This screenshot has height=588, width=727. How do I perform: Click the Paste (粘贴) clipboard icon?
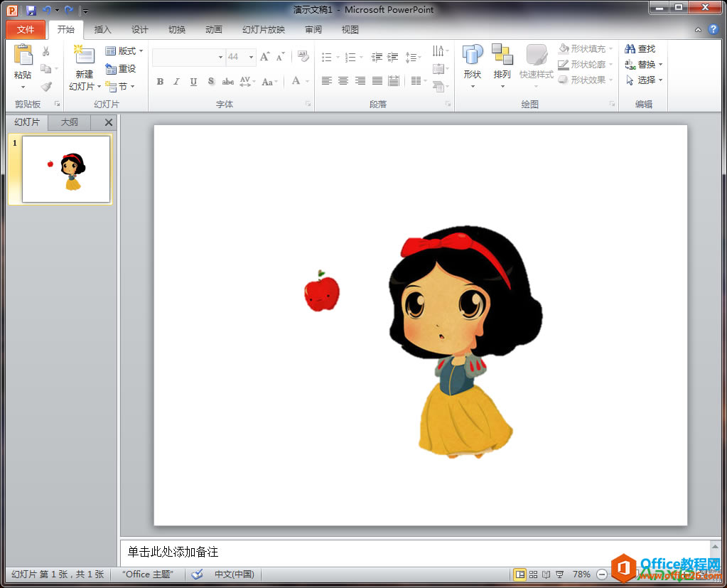23,55
